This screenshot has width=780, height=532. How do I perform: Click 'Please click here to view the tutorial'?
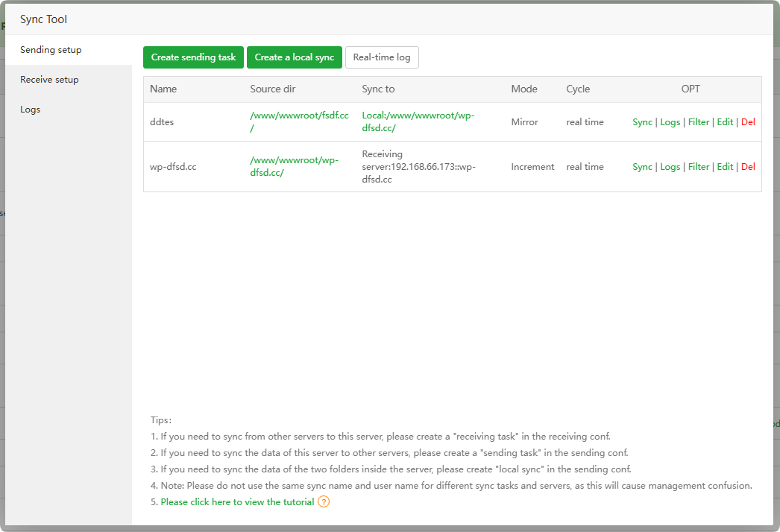(237, 501)
